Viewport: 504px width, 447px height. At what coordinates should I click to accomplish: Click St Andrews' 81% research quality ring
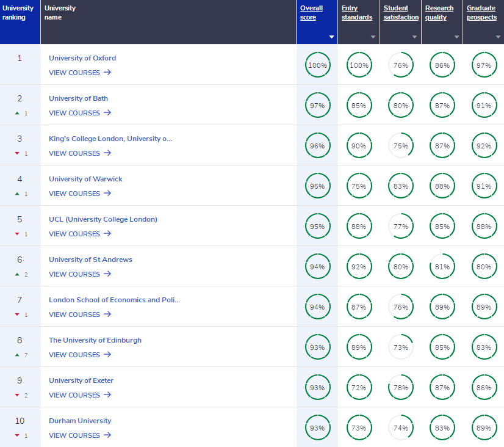pyautogui.click(x=442, y=267)
